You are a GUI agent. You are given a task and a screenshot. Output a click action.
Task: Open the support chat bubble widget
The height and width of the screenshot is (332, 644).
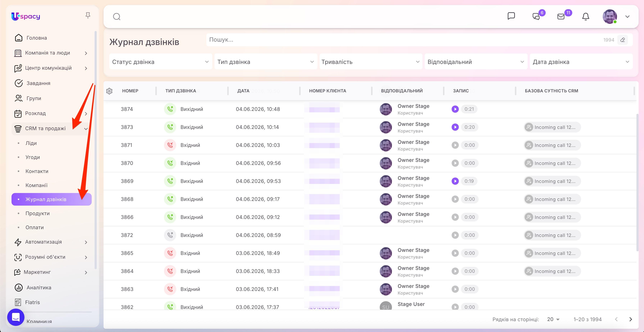point(16,317)
